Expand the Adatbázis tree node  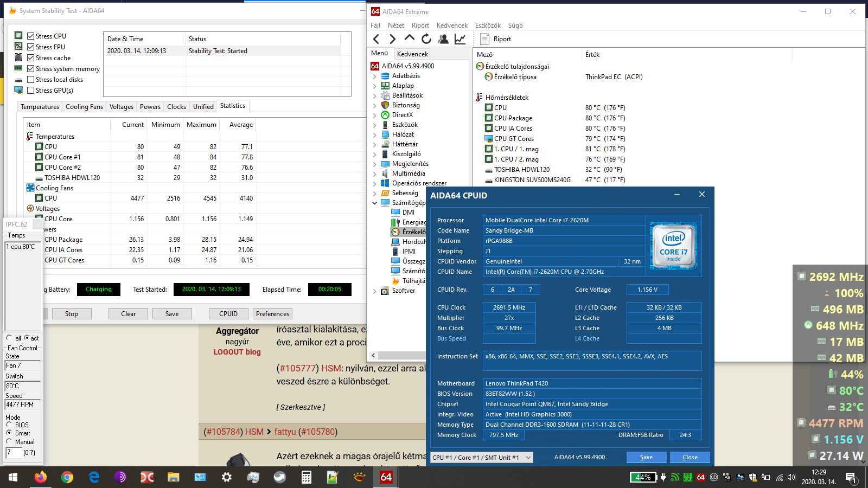[374, 76]
